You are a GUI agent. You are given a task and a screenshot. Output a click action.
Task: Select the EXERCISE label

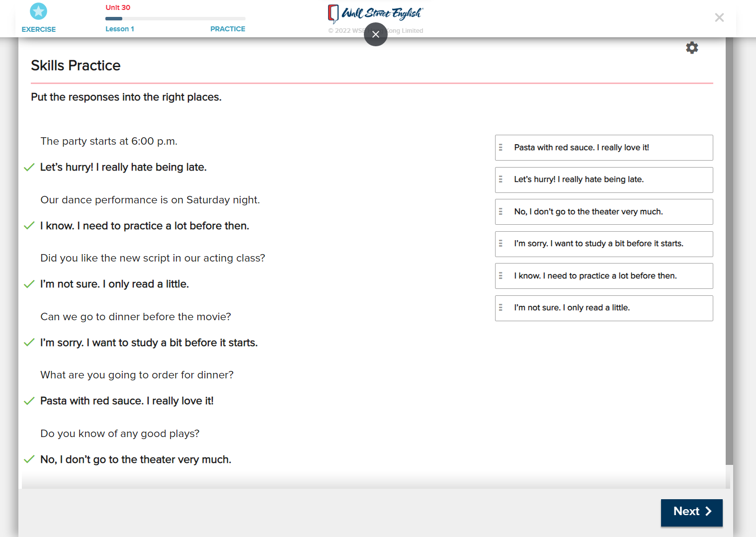pyautogui.click(x=39, y=29)
